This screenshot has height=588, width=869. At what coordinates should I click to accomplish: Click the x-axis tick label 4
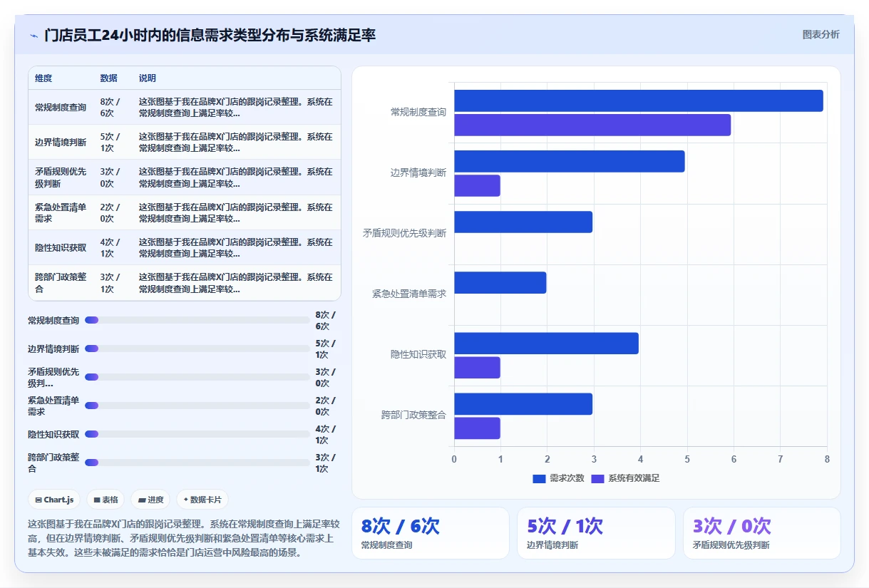(640, 459)
